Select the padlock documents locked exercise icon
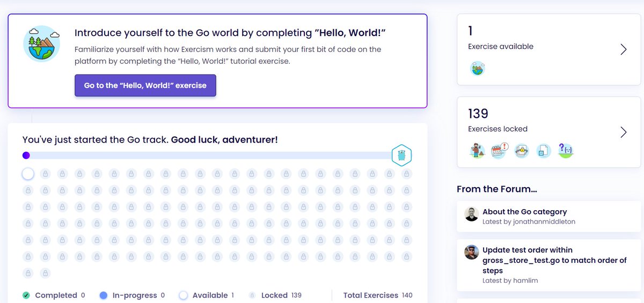Viewport: 644px width, 303px height. click(521, 151)
